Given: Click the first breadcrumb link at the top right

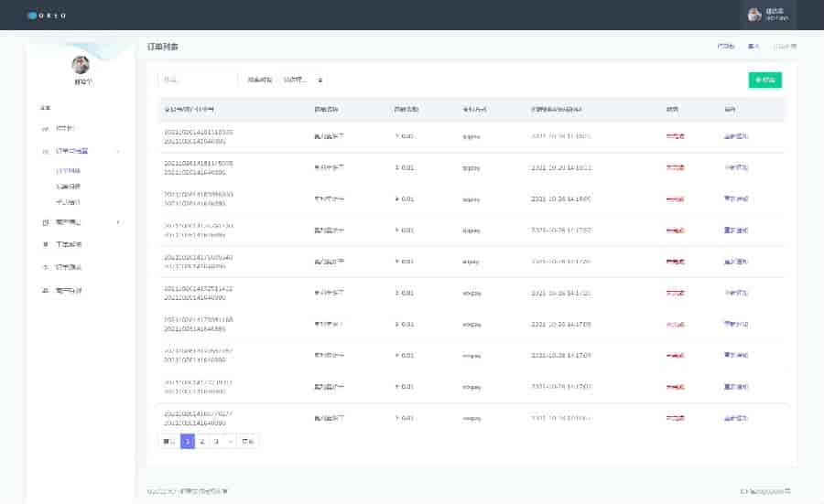Looking at the screenshot, I should [724, 45].
